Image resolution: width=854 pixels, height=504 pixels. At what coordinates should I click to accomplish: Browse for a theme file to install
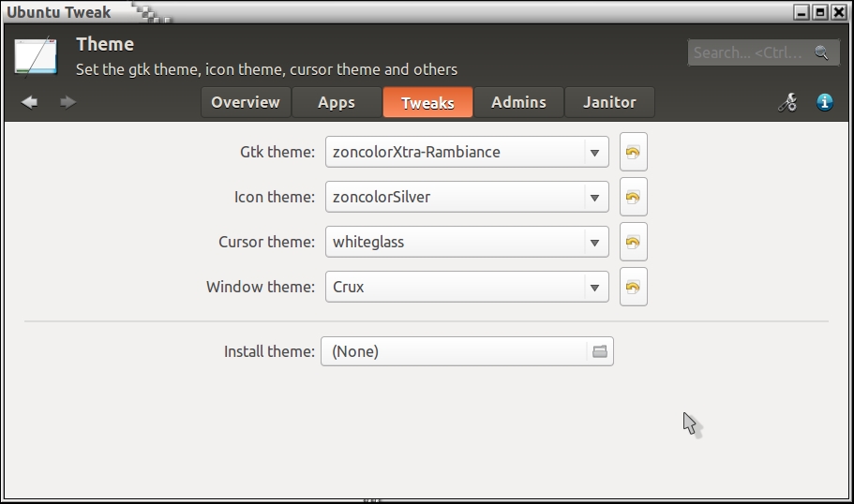(599, 352)
